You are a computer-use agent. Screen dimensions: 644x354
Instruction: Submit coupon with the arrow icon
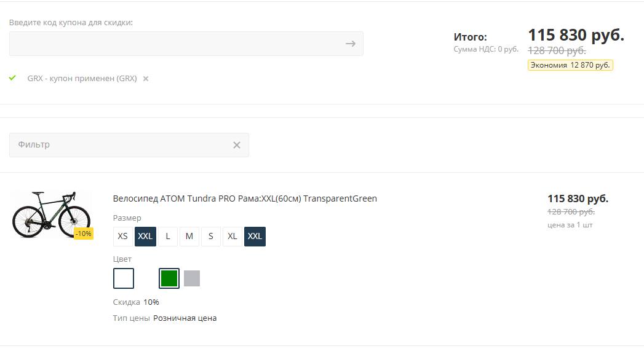pos(351,44)
